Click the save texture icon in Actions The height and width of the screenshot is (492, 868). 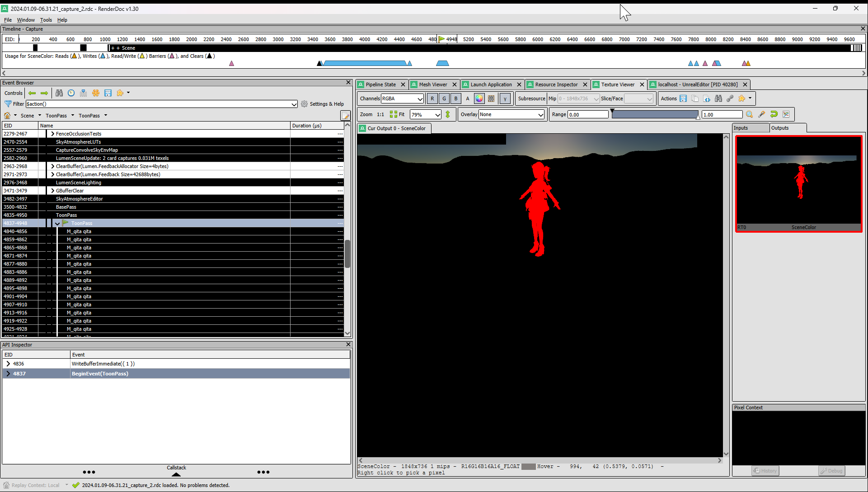[683, 98]
